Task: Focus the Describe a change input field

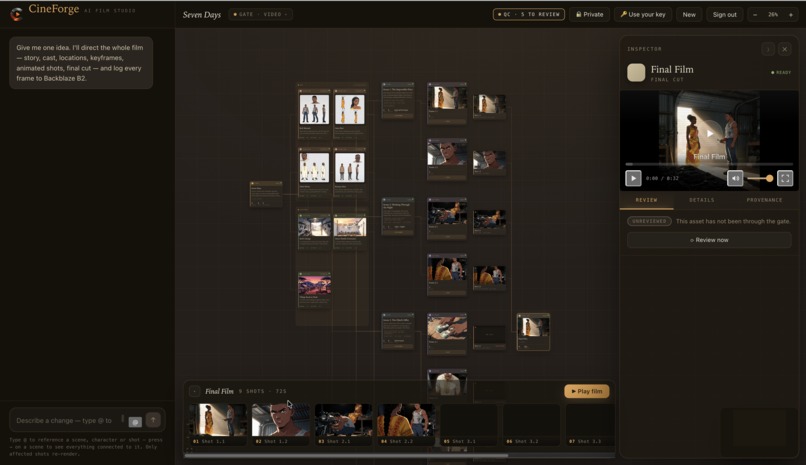Action: 64,420
